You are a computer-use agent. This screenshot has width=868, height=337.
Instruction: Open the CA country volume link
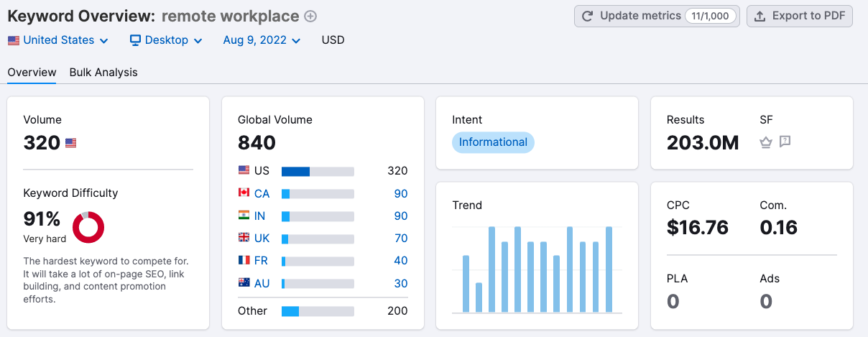pyautogui.click(x=262, y=193)
